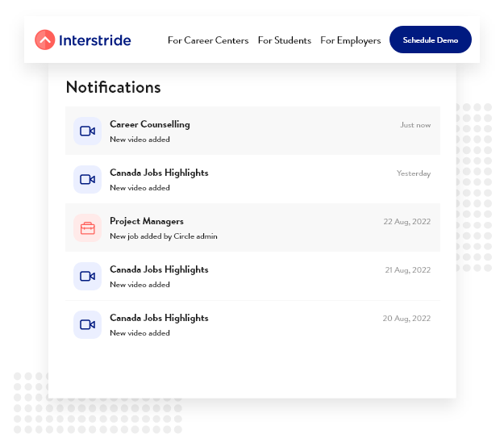The image size is (504, 434).
Task: Open the Project Managers notification title
Action: coord(147,222)
